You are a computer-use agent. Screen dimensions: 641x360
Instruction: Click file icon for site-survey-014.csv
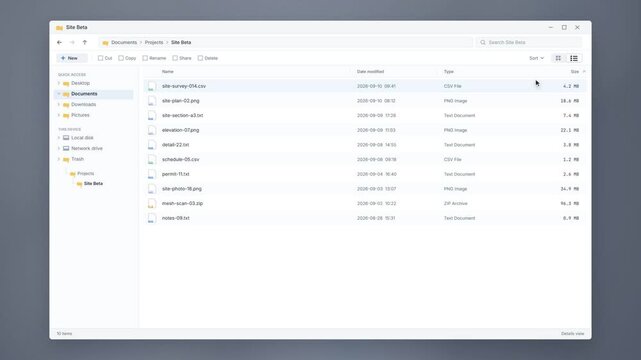(152, 86)
